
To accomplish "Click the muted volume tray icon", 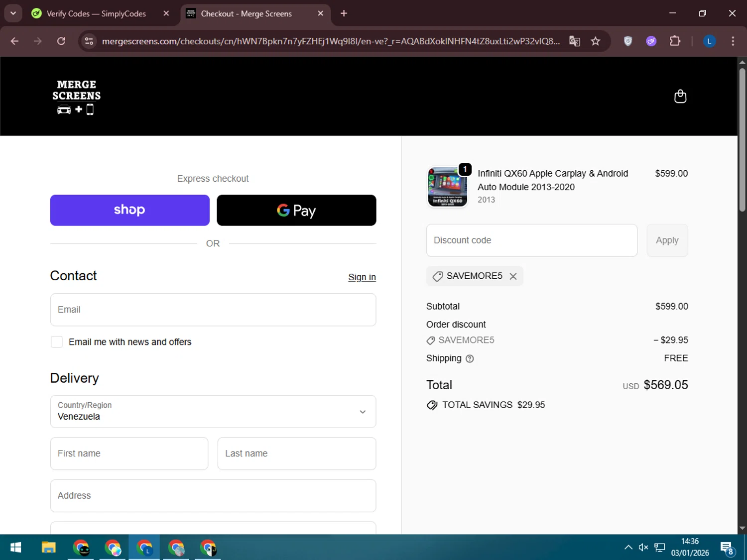I will [643, 548].
